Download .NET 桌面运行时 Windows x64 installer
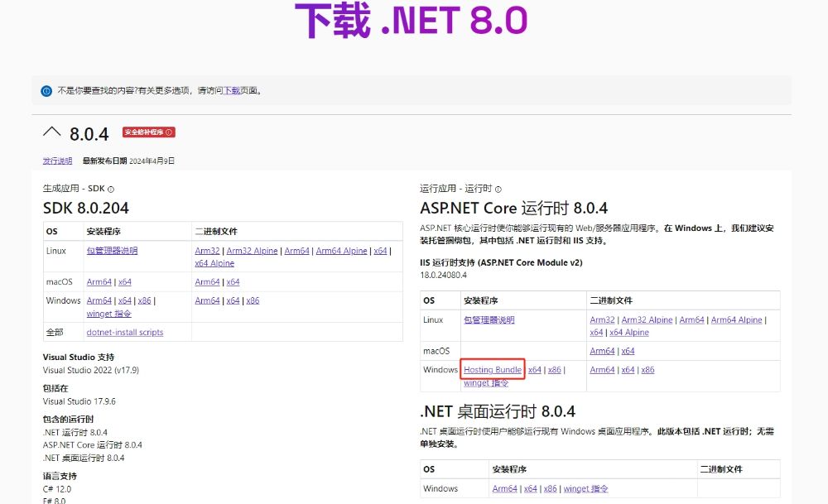 point(531,489)
